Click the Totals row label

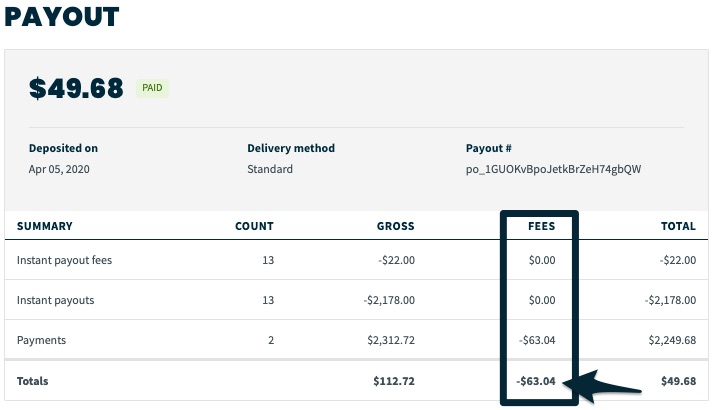(32, 381)
